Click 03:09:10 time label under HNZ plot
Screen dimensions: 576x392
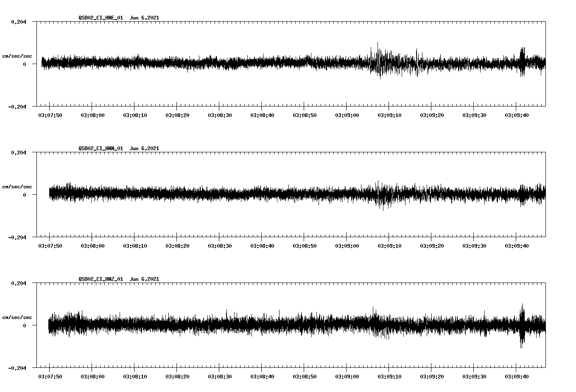pyautogui.click(x=389, y=376)
